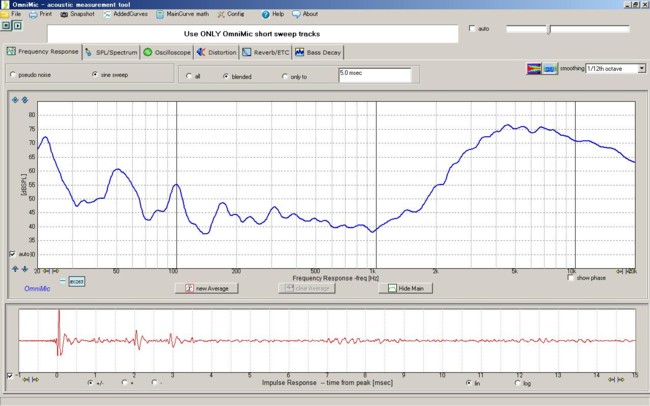650x406 pixels.
Task: Click the new Average button
Action: pyautogui.click(x=206, y=288)
